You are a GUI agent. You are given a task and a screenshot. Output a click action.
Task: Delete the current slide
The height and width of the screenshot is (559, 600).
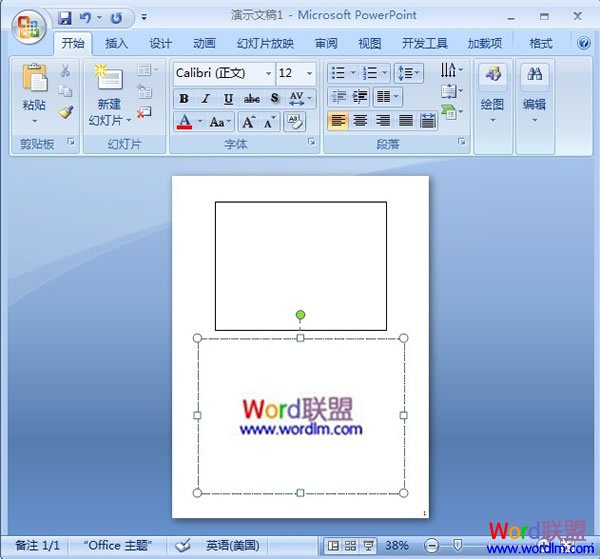(x=145, y=112)
